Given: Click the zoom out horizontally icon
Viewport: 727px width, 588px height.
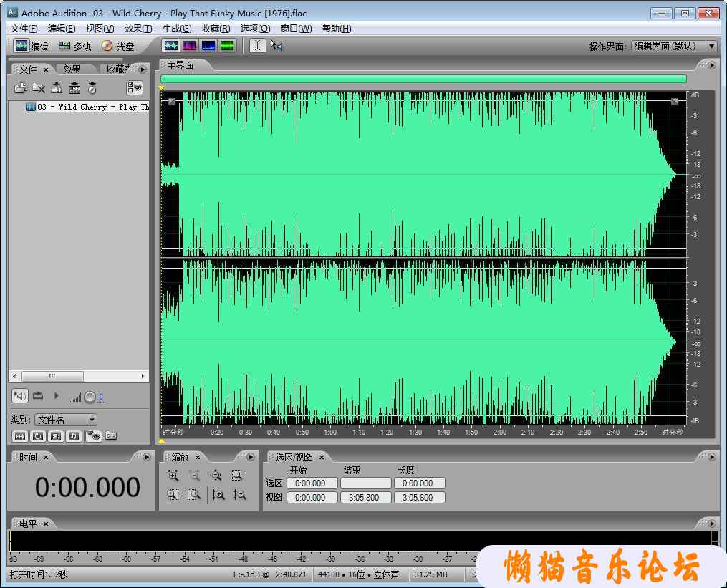Looking at the screenshot, I should (x=194, y=476).
